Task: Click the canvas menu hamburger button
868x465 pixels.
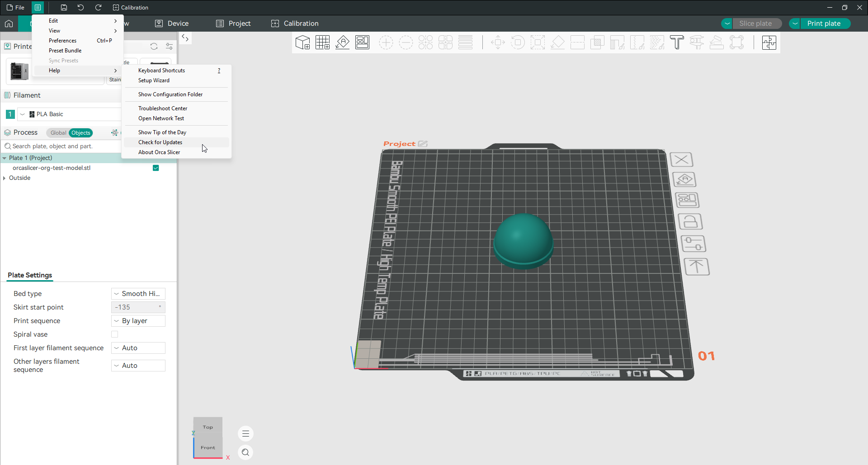Action: tap(245, 434)
